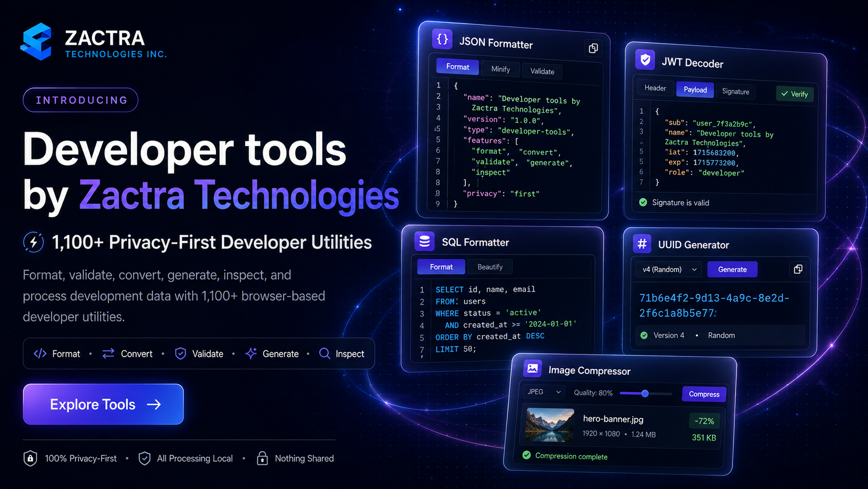The width and height of the screenshot is (868, 489).
Task: Click the lightning bolt icon beside 1,100+
Action: (34, 242)
